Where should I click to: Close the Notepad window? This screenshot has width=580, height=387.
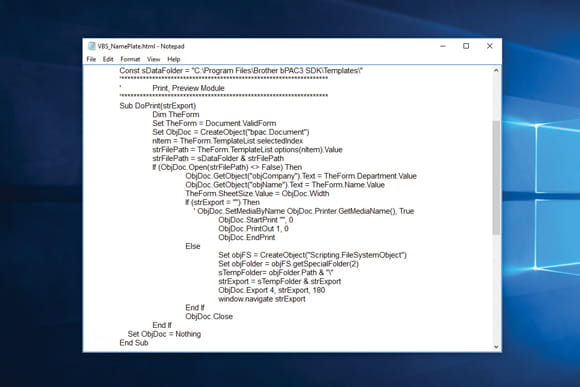[490, 46]
